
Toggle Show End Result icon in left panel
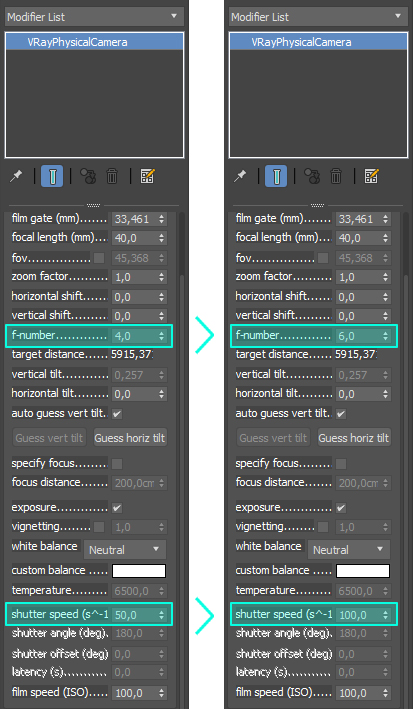[x=52, y=176]
